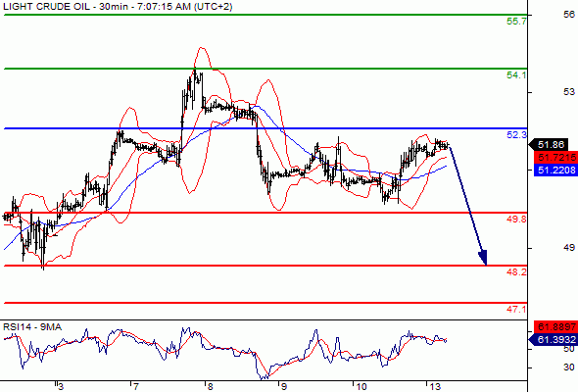Click the RSI 30 level scale label
Viewport: 578px width, 392px height.
pos(569,367)
